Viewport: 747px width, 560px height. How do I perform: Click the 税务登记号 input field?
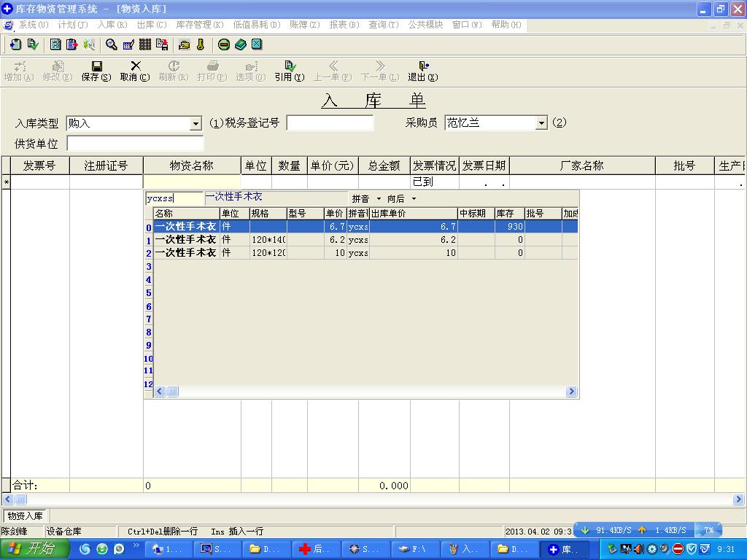(x=330, y=122)
